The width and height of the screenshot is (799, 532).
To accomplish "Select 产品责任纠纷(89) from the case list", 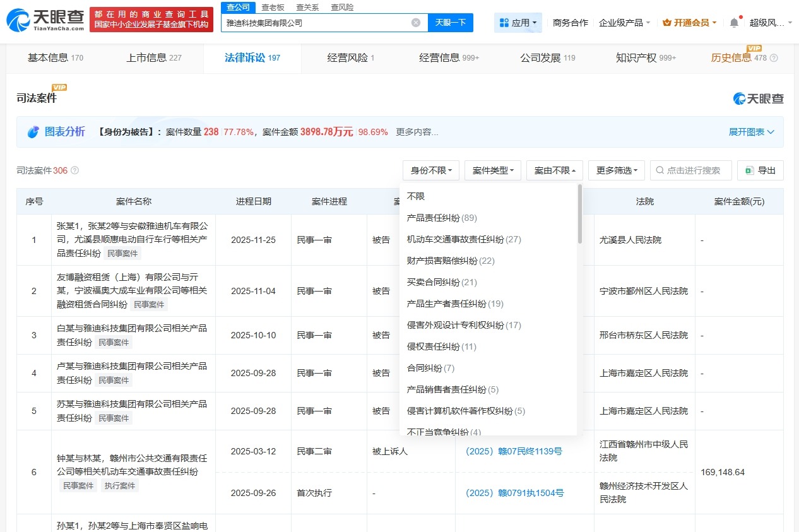I will [x=441, y=218].
